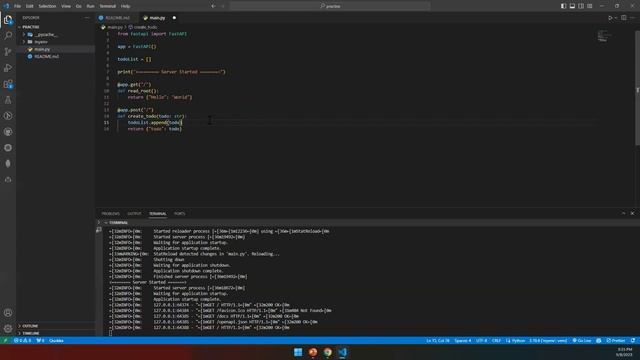This screenshot has width=640, height=360.
Task: Click the VS Code logo in title bar
Action: click(x=6, y=6)
